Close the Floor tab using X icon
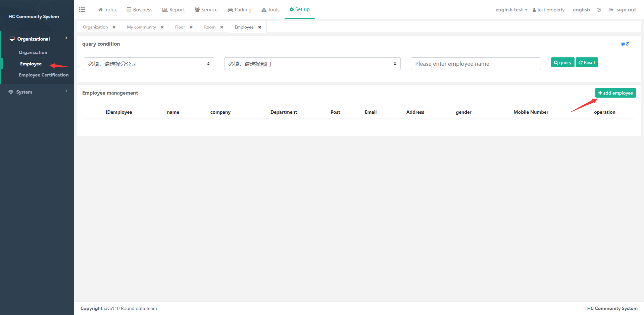Screen dimensions: 644x315 pos(191,27)
